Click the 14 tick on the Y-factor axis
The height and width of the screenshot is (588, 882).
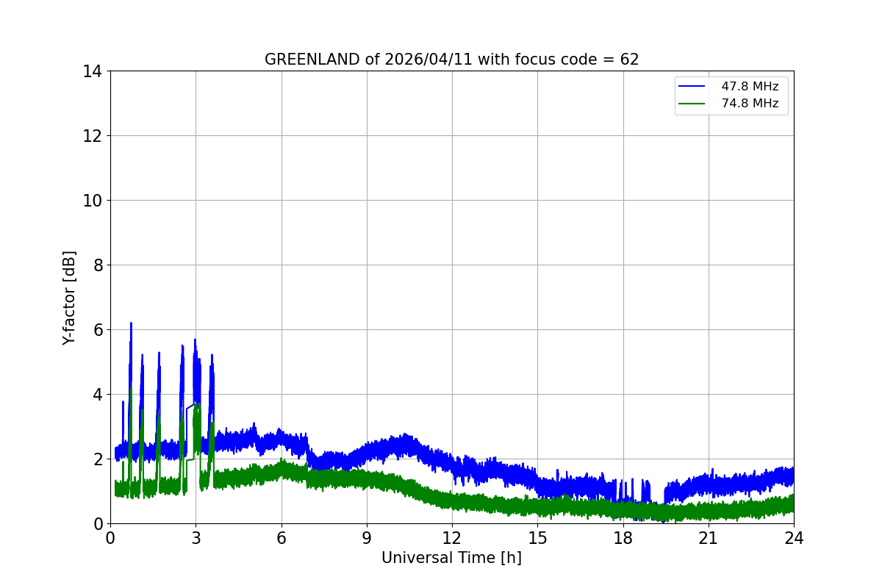(92, 71)
